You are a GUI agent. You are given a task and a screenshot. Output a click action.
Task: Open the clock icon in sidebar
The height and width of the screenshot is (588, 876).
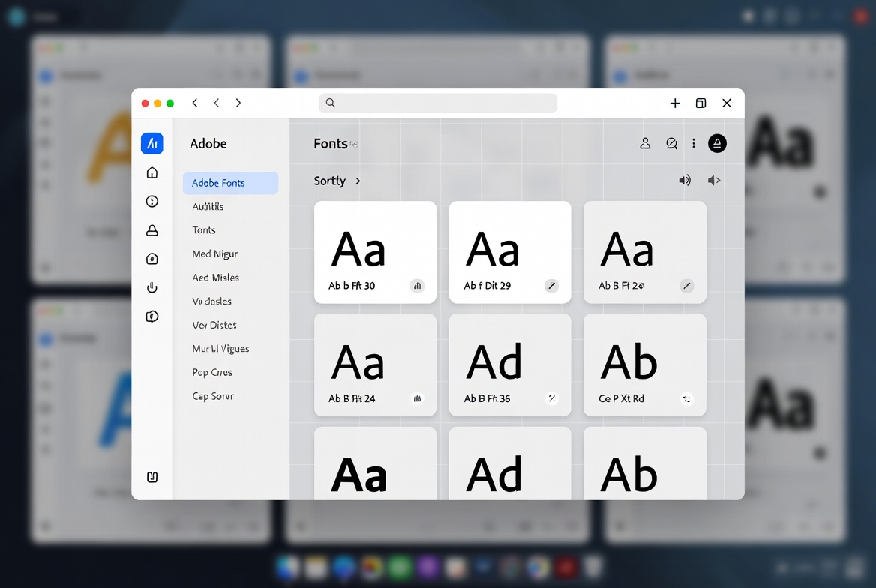pyautogui.click(x=152, y=201)
